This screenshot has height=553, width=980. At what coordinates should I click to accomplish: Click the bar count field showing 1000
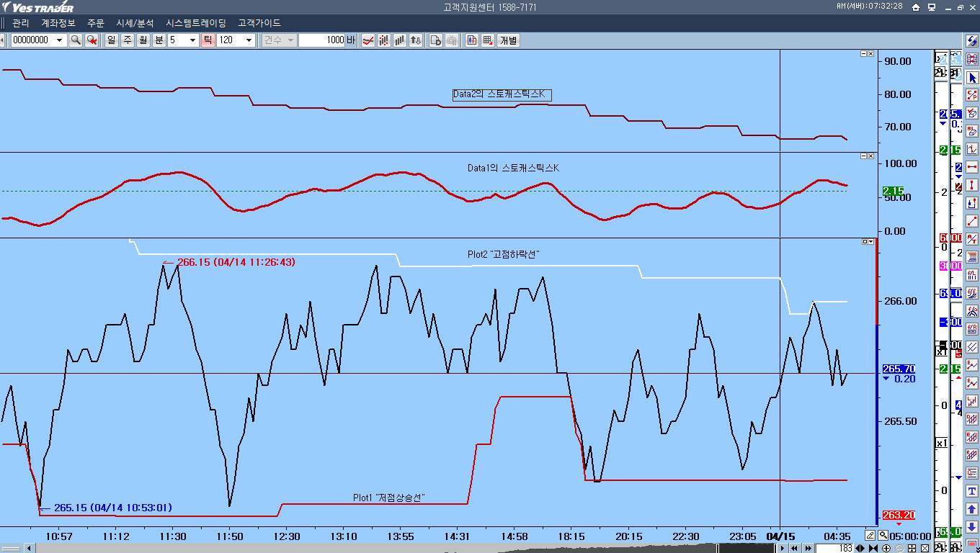click(x=322, y=40)
